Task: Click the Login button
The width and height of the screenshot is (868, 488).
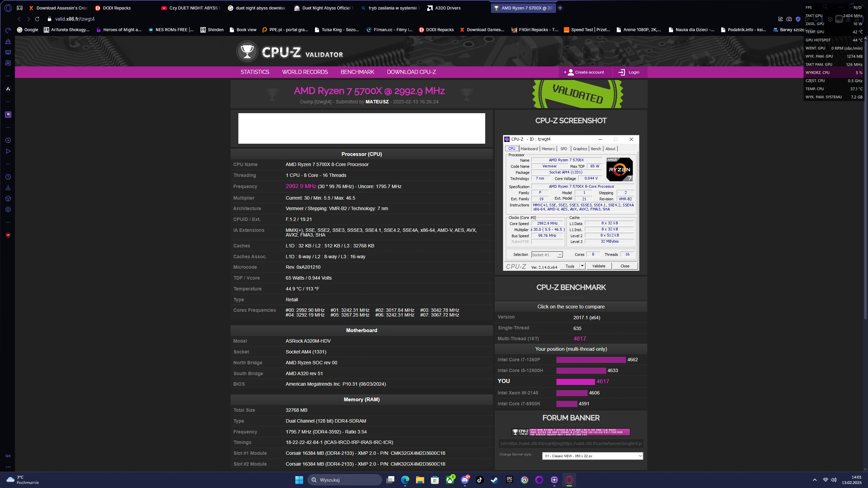Action: (629, 72)
